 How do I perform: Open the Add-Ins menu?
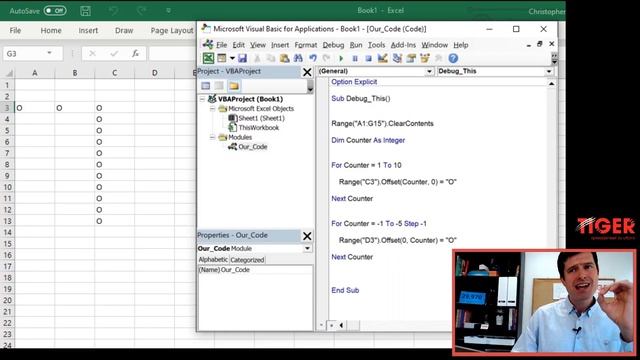point(403,45)
